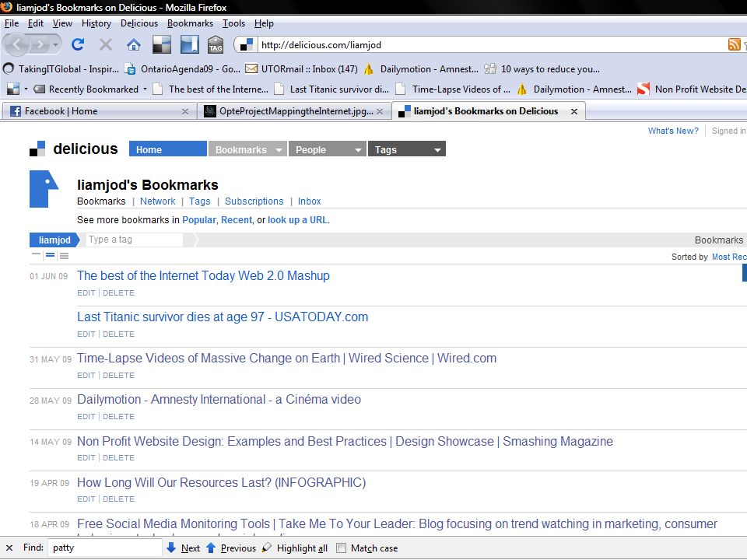Switch to the medium detail list view icon
The image size is (747, 560).
pos(50,255)
